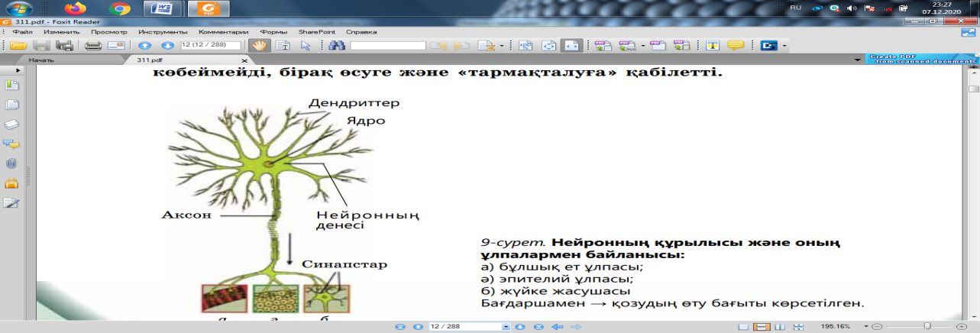Viewport: 980px width, 333px height.
Task: Open the Signatures panel in left sidebar
Action: pos(11,203)
